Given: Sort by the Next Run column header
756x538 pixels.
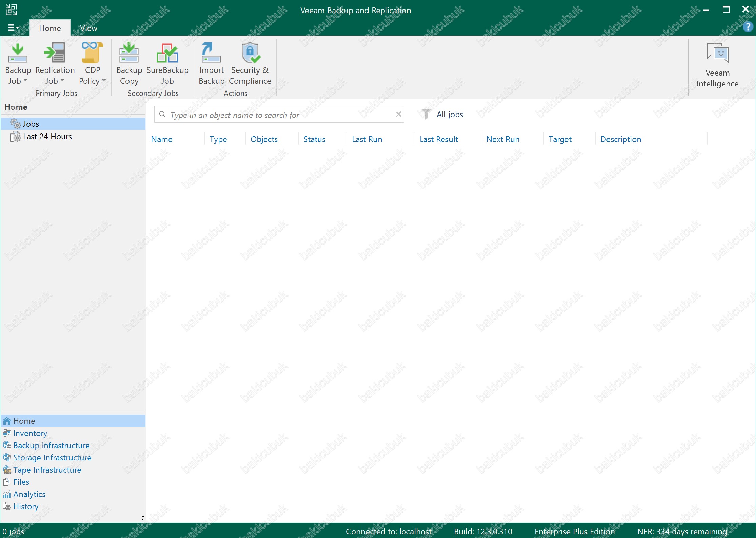Looking at the screenshot, I should [503, 139].
